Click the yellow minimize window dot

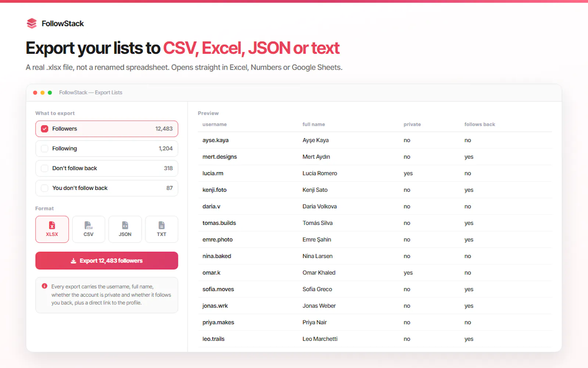point(43,93)
